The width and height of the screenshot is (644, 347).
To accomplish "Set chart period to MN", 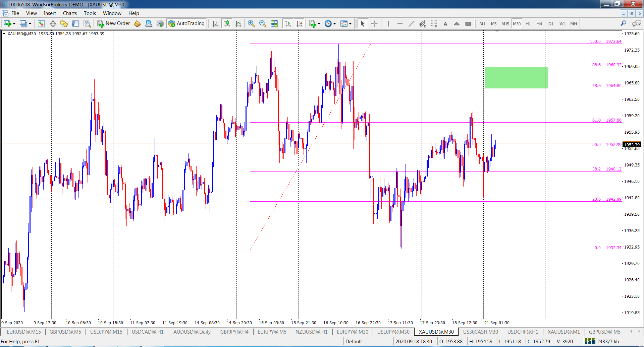I will click(574, 23).
